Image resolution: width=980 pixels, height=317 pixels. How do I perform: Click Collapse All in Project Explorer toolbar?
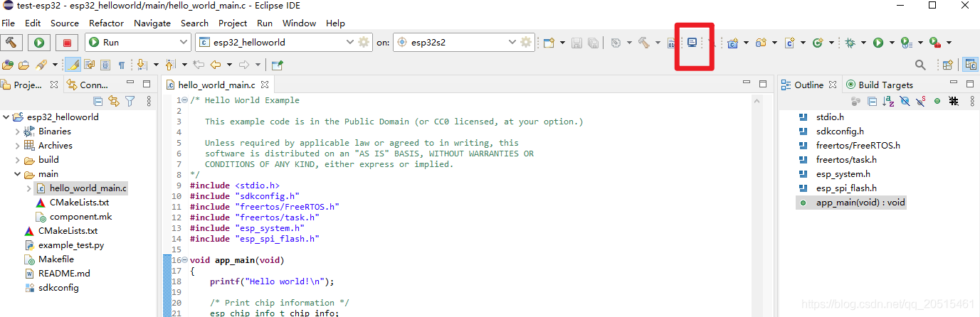(x=98, y=102)
